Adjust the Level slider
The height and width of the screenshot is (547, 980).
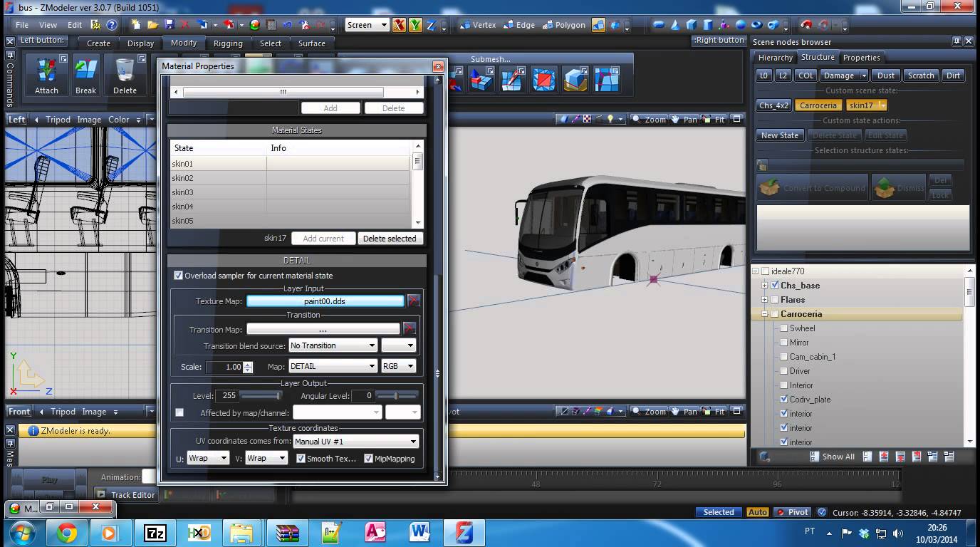[261, 395]
